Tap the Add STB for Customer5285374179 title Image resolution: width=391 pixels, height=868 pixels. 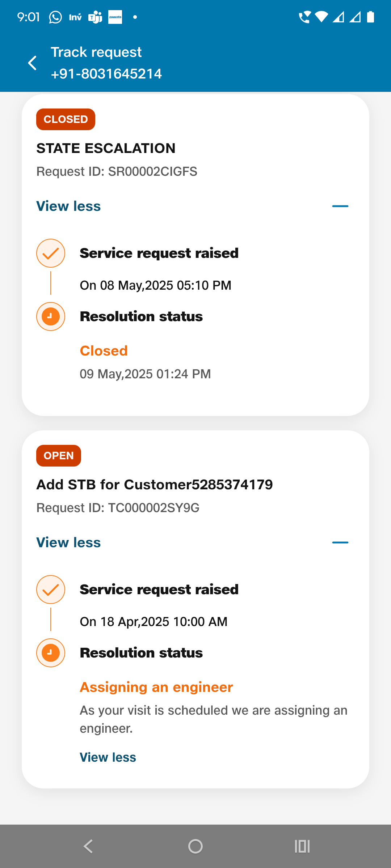(x=155, y=485)
